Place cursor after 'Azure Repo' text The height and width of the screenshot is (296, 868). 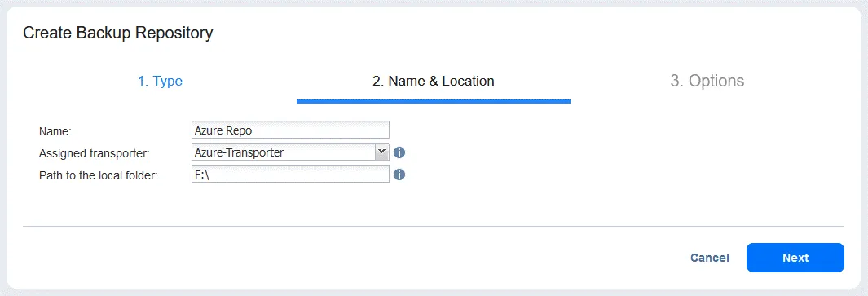(x=254, y=130)
